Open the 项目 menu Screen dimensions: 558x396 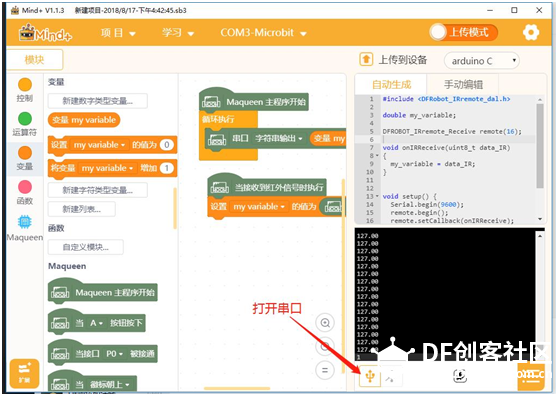(118, 33)
